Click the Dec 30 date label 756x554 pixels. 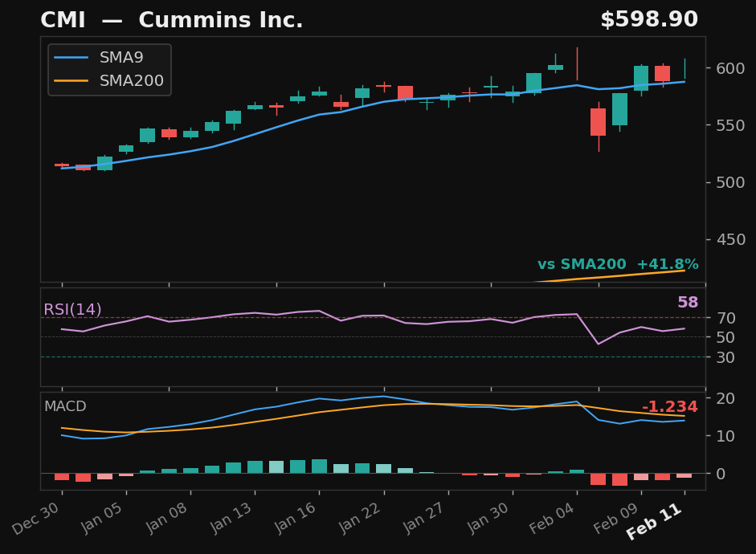36,519
